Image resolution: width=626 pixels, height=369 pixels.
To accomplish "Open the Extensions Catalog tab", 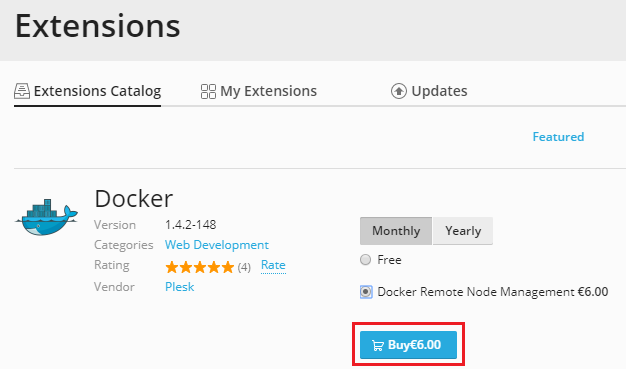I will (x=87, y=91).
